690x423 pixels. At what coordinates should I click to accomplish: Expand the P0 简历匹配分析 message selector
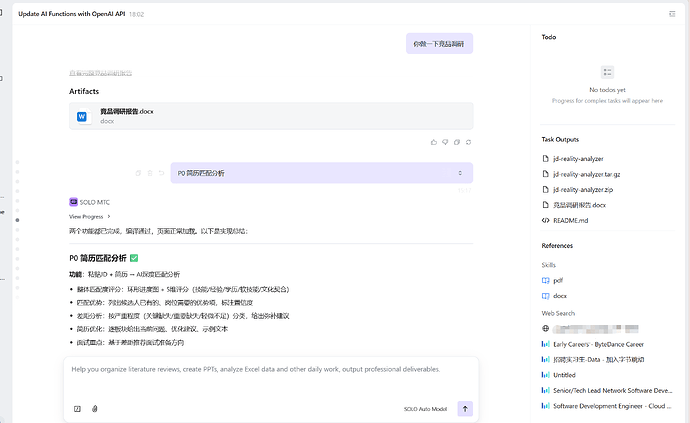(459, 173)
